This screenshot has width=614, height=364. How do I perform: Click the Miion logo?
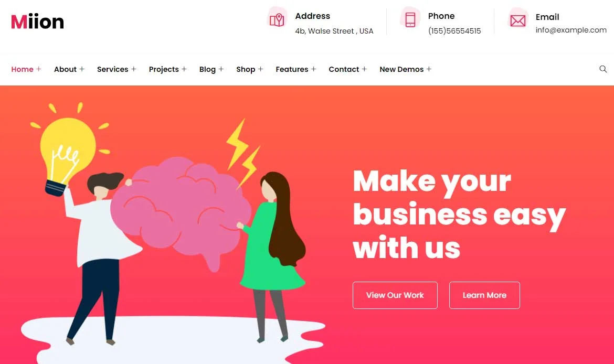tap(37, 22)
